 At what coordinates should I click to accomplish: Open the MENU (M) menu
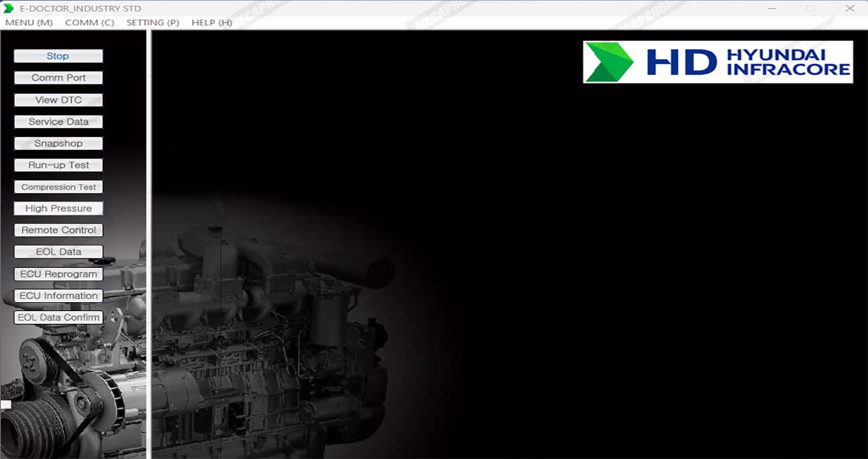(x=29, y=22)
